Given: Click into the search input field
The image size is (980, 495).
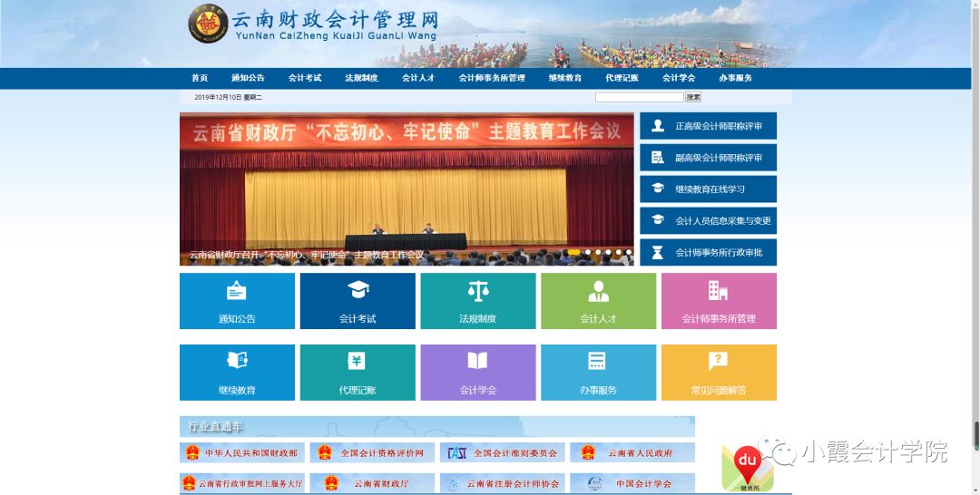Looking at the screenshot, I should (x=640, y=97).
